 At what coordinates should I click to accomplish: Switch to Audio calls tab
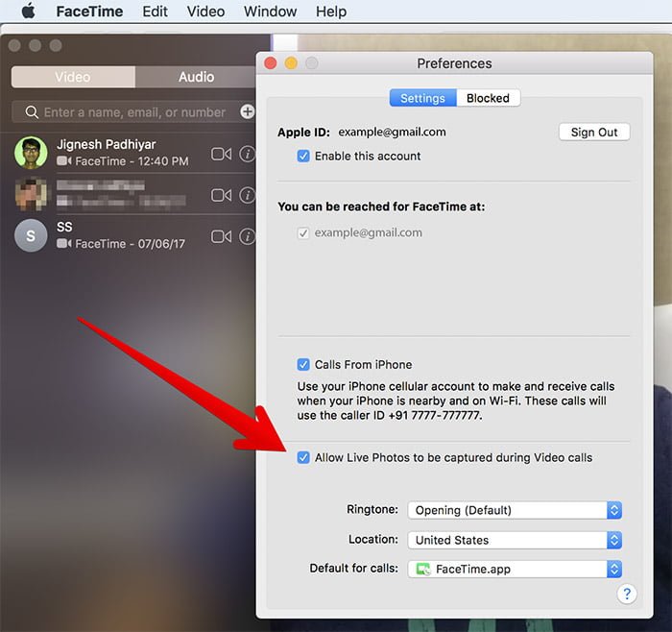pyautogui.click(x=196, y=77)
